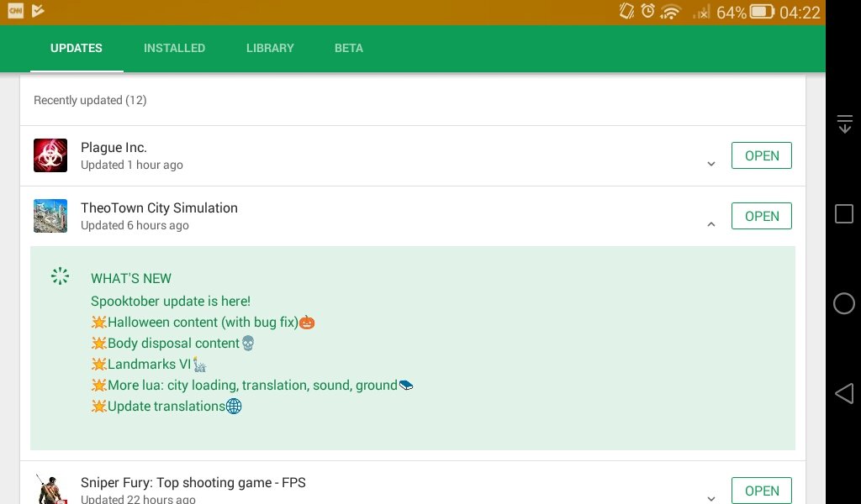The width and height of the screenshot is (861, 504).
Task: Open Plague Inc. with the OPEN button
Action: [762, 155]
